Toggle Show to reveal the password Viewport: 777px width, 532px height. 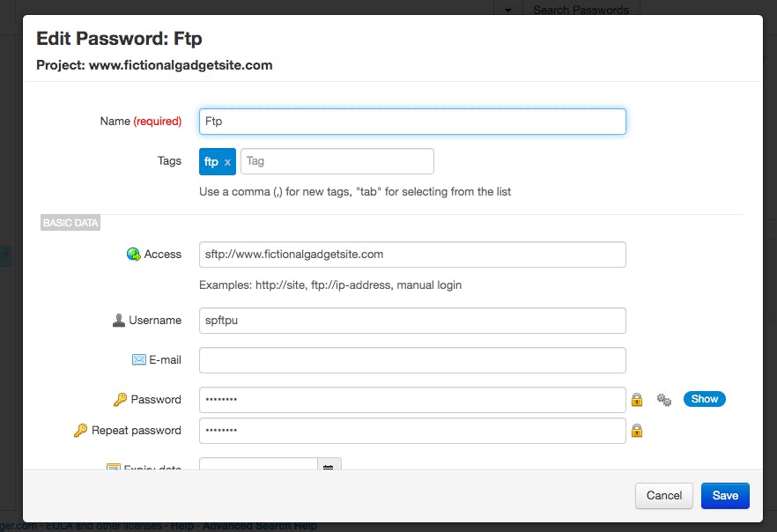click(704, 399)
